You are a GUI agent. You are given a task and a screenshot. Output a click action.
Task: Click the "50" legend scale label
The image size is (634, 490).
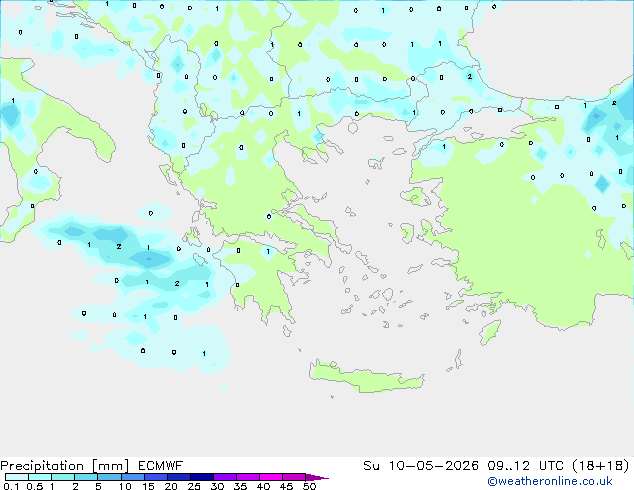click(309, 486)
